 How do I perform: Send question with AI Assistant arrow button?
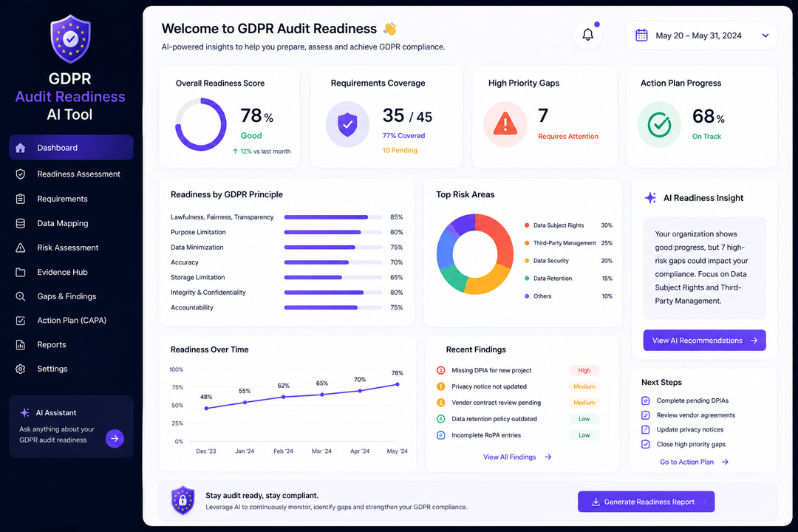pos(115,438)
